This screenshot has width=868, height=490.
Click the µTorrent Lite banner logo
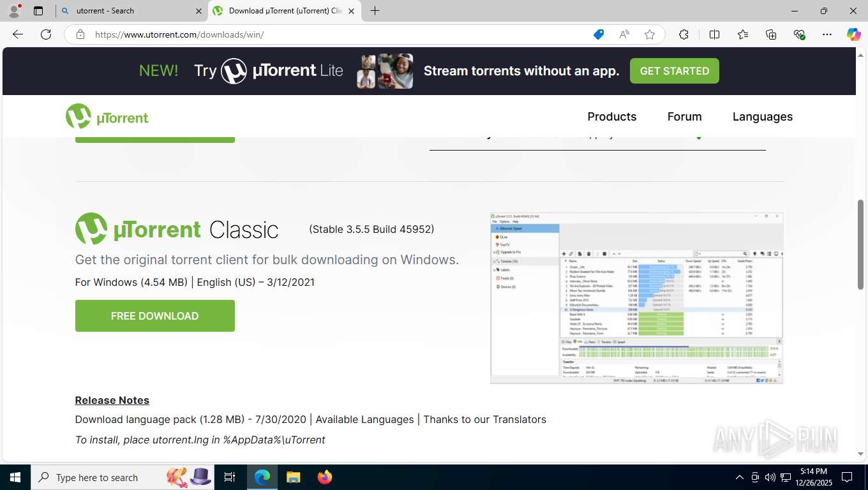[x=281, y=71]
